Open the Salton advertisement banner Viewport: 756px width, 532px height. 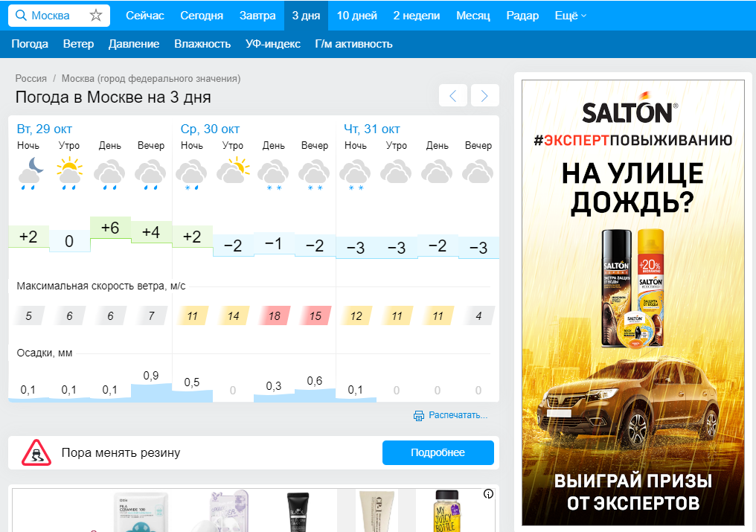[633, 302]
